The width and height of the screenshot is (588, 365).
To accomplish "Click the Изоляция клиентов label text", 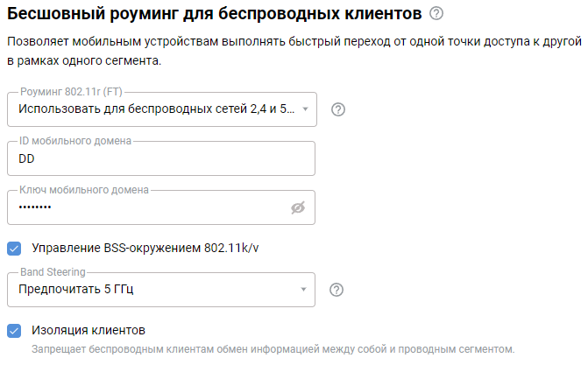I will (x=89, y=331).
